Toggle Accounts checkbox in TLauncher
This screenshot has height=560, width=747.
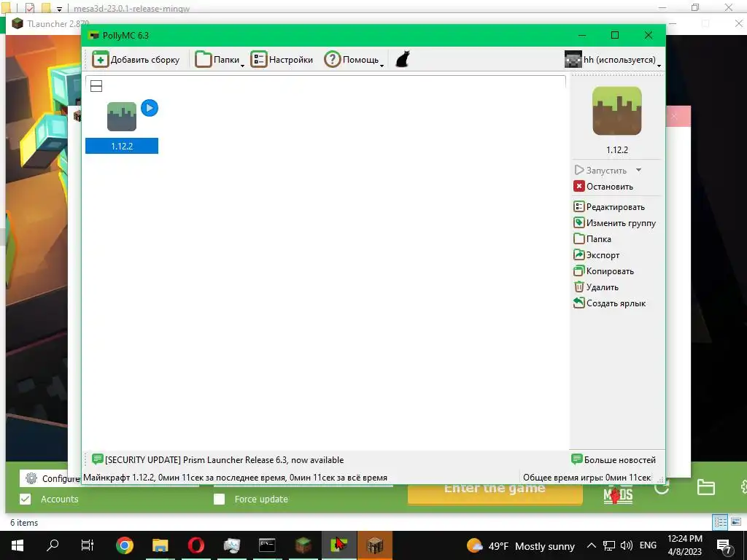tap(26, 499)
